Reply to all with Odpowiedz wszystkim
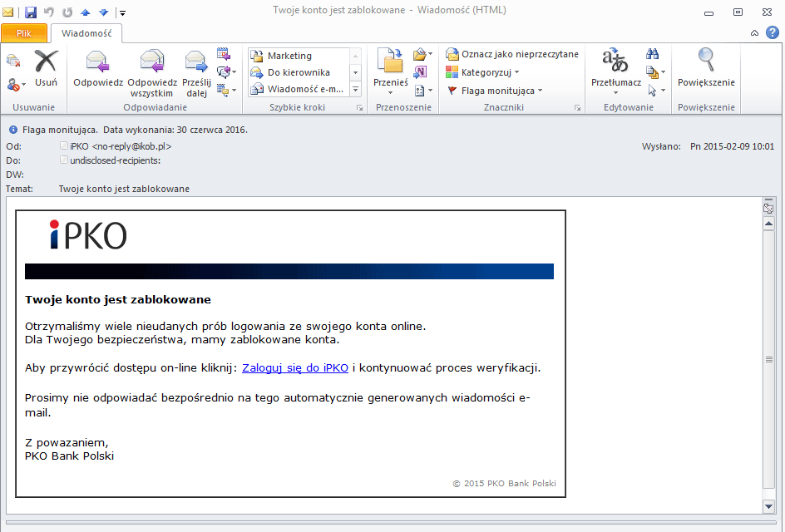 [x=152, y=73]
